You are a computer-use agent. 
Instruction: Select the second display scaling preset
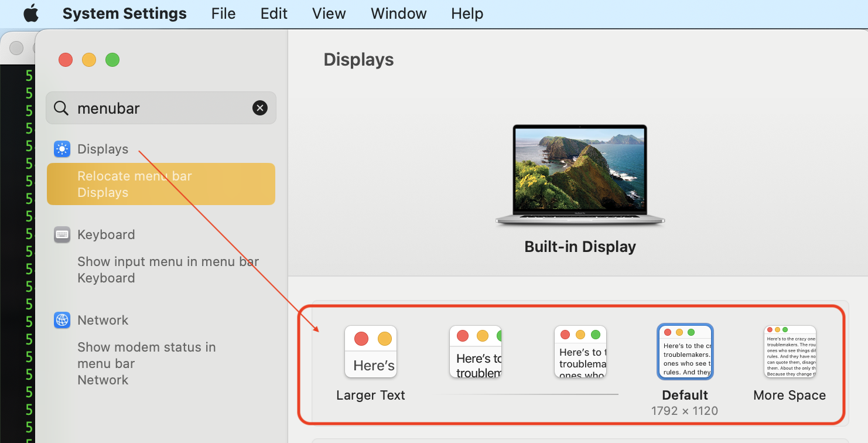475,352
